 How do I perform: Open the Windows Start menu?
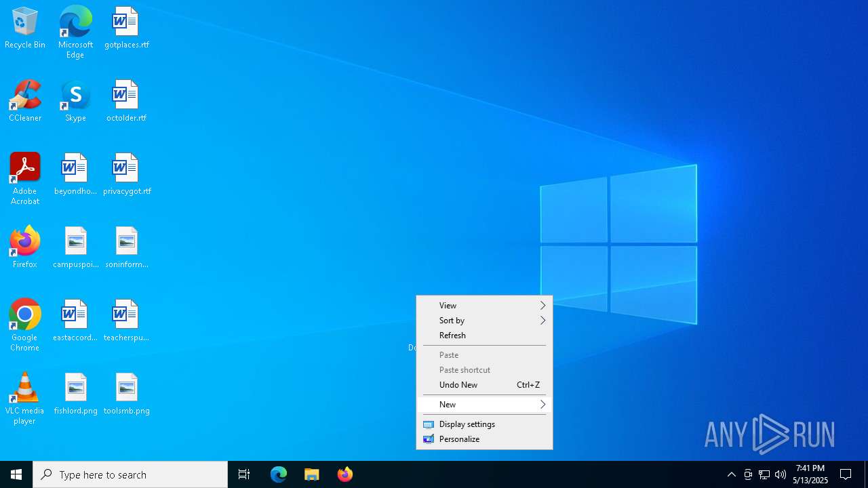(16, 474)
